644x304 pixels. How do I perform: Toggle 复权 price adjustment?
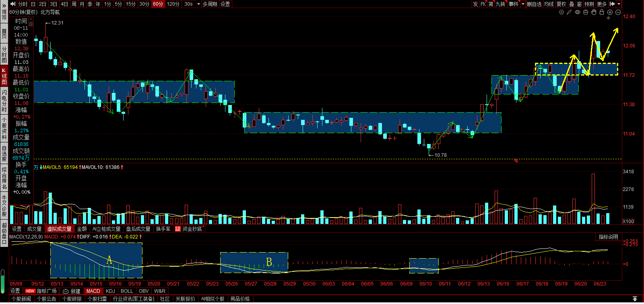(561, 4)
